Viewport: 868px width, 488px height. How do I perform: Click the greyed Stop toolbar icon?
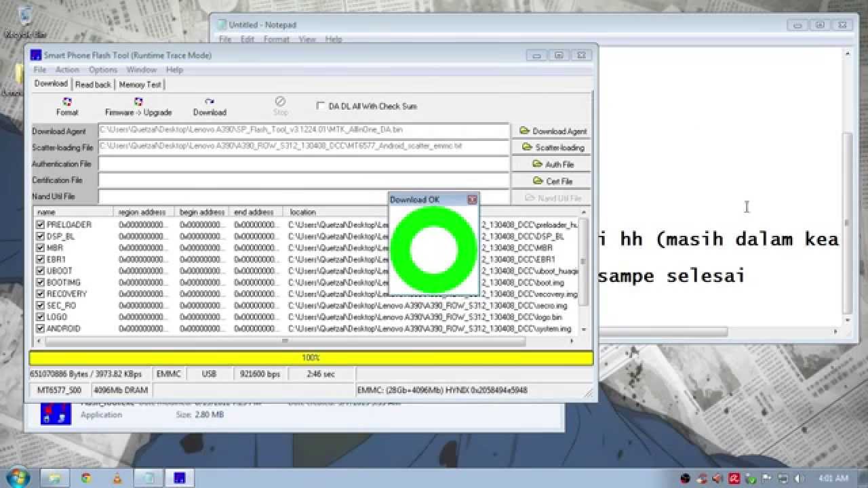point(281,106)
